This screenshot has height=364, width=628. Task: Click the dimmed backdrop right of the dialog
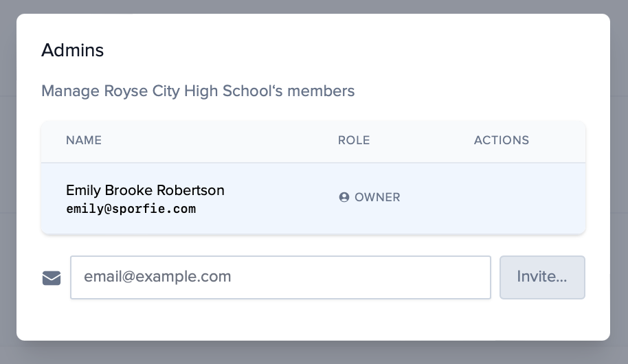pyautogui.click(x=619, y=179)
